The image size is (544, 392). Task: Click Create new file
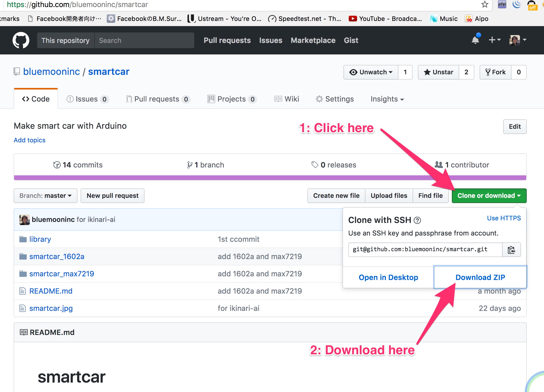[336, 195]
